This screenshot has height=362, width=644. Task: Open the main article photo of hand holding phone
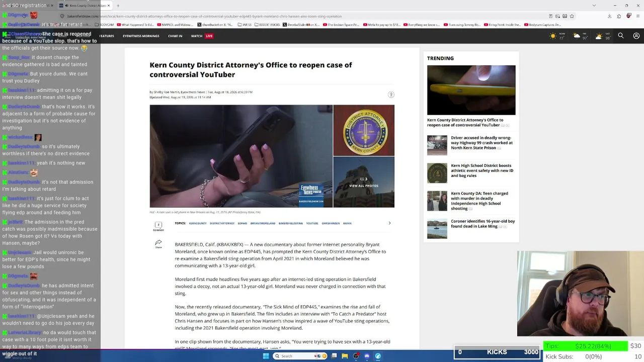241,156
